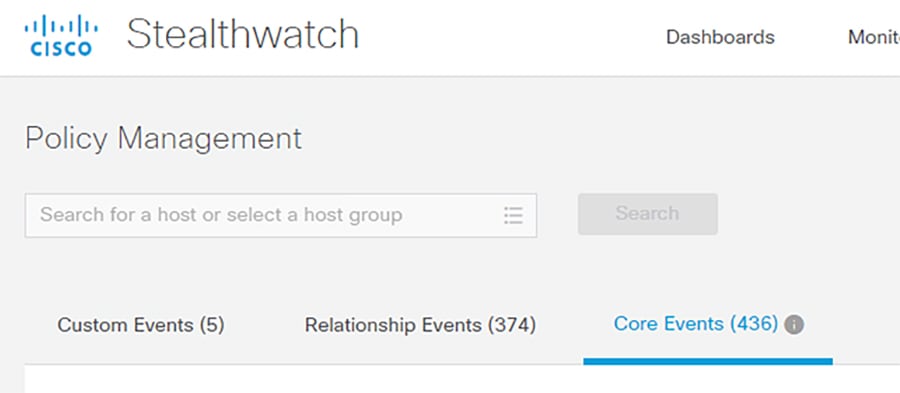The image size is (900, 393).
Task: Expand host group selector in search box
Action: click(513, 215)
